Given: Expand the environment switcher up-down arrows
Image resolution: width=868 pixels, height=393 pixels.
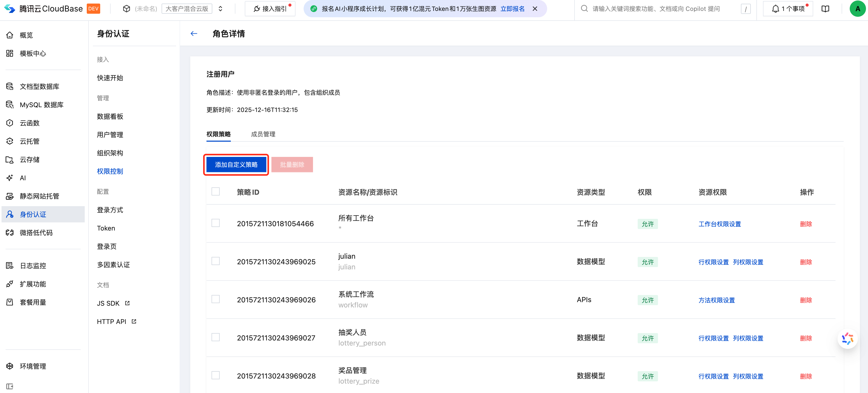Looking at the screenshot, I should 220,9.
